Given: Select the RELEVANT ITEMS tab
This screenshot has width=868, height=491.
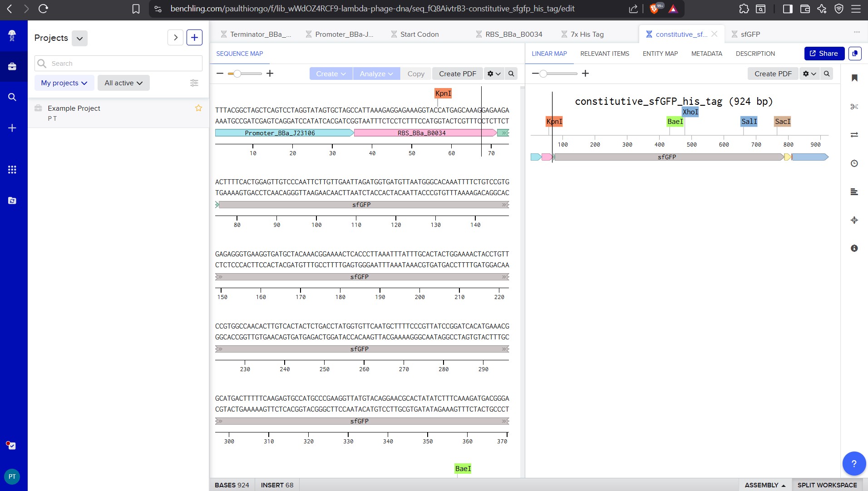Looking at the screenshot, I should [x=605, y=54].
